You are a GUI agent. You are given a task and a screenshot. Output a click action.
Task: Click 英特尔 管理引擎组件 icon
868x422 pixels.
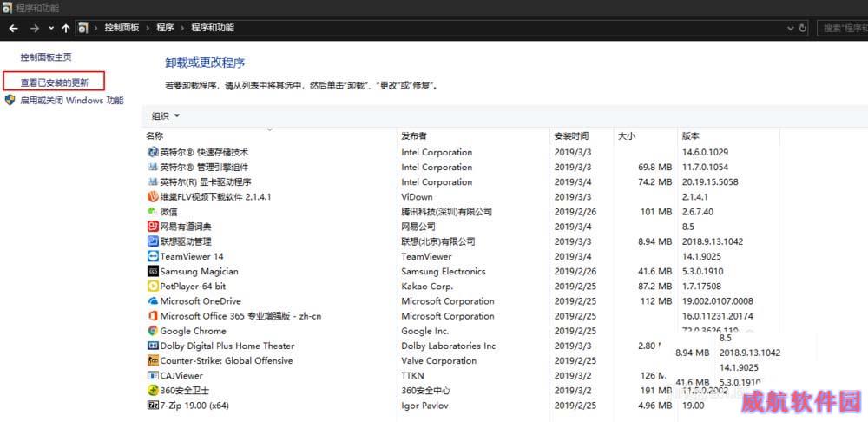tap(153, 167)
